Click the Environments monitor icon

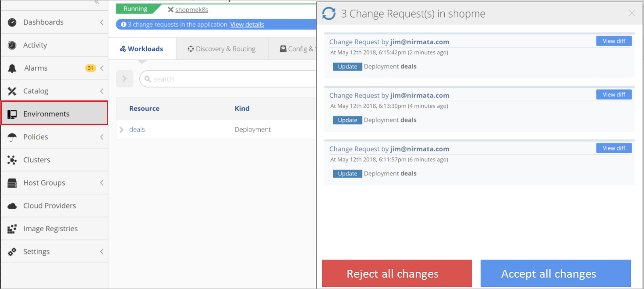(12, 114)
